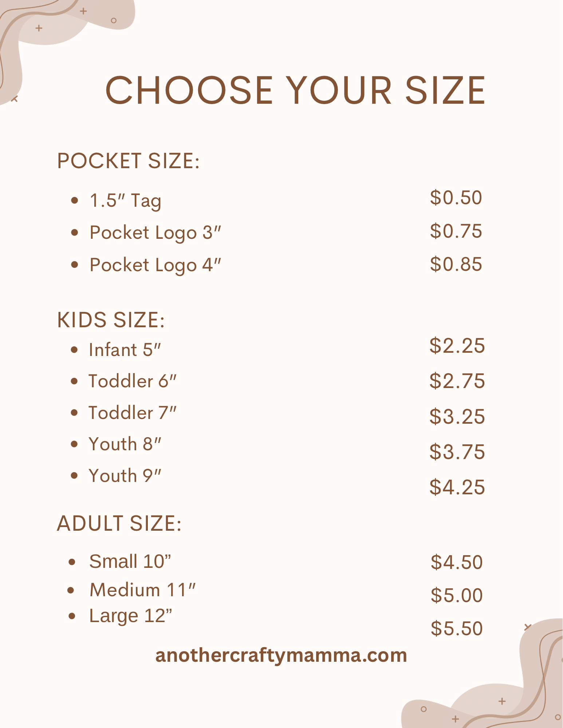This screenshot has height=728, width=563.
Task: Choose the Pocket Logo 4" option
Action: click(x=155, y=265)
